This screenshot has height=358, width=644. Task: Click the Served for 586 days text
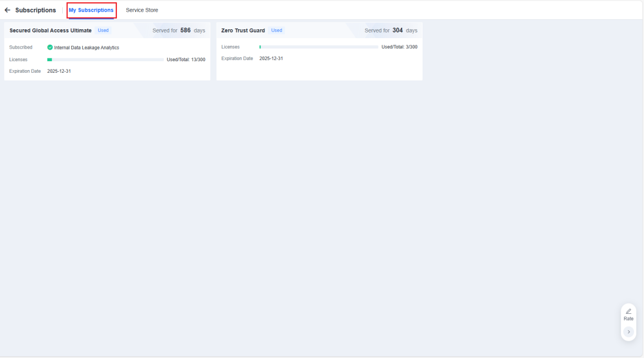click(178, 30)
